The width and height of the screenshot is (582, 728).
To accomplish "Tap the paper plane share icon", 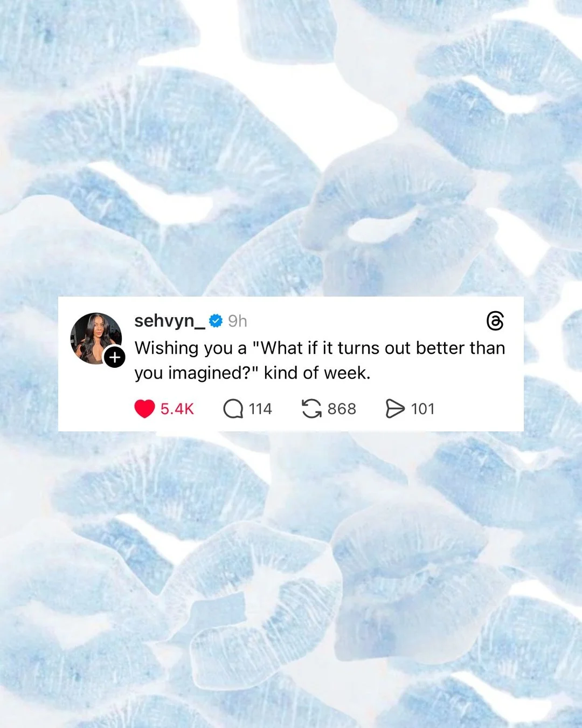I will click(x=395, y=409).
